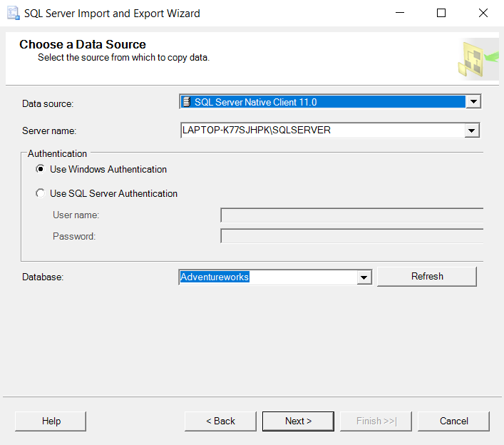Open Help for the wizard
Viewport: 504px width, 445px height.
[x=51, y=421]
